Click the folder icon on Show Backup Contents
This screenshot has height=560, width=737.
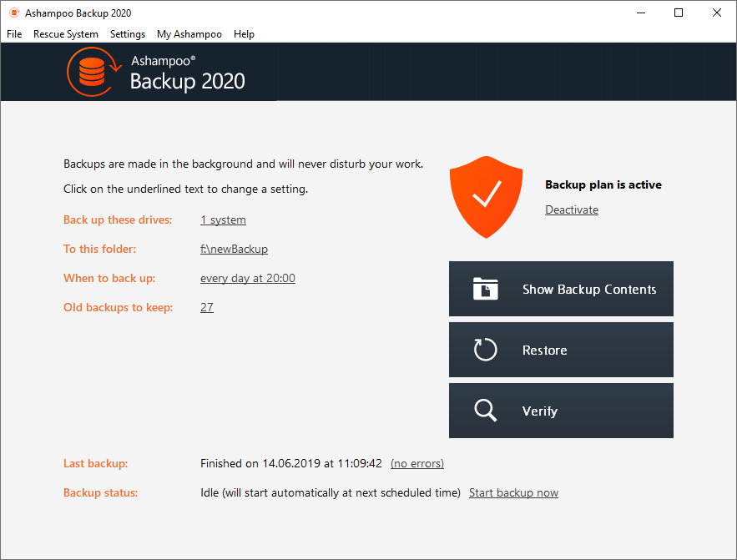[486, 289]
